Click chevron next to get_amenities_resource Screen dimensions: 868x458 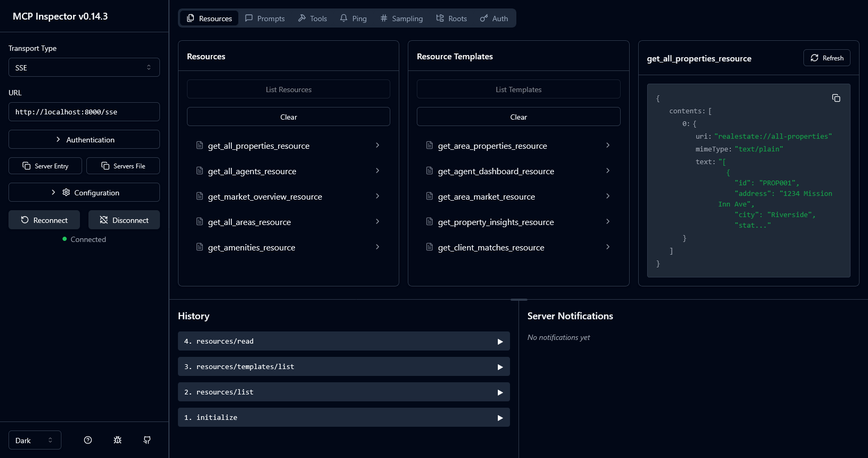coord(378,247)
